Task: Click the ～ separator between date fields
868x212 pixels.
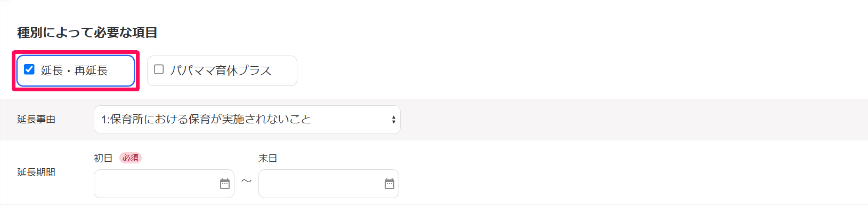Action: (x=246, y=182)
